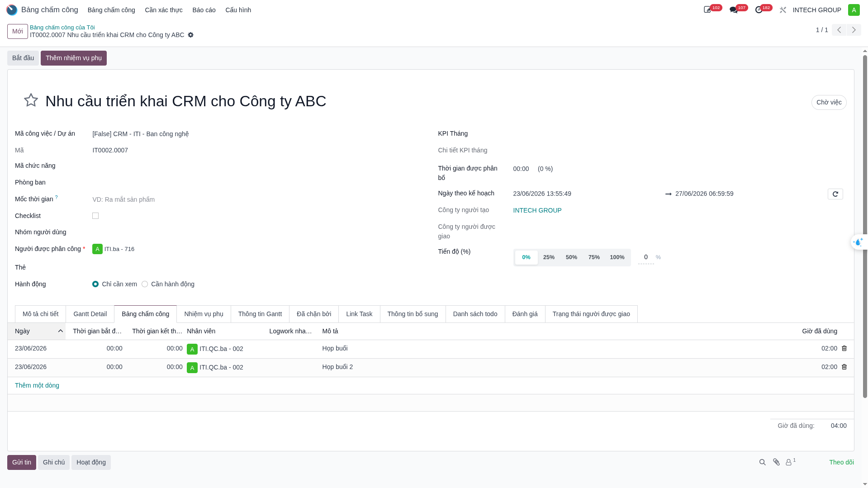Image resolution: width=868 pixels, height=488 pixels.
Task: Open the gear actions menu in breadcrumb
Action: pos(190,35)
